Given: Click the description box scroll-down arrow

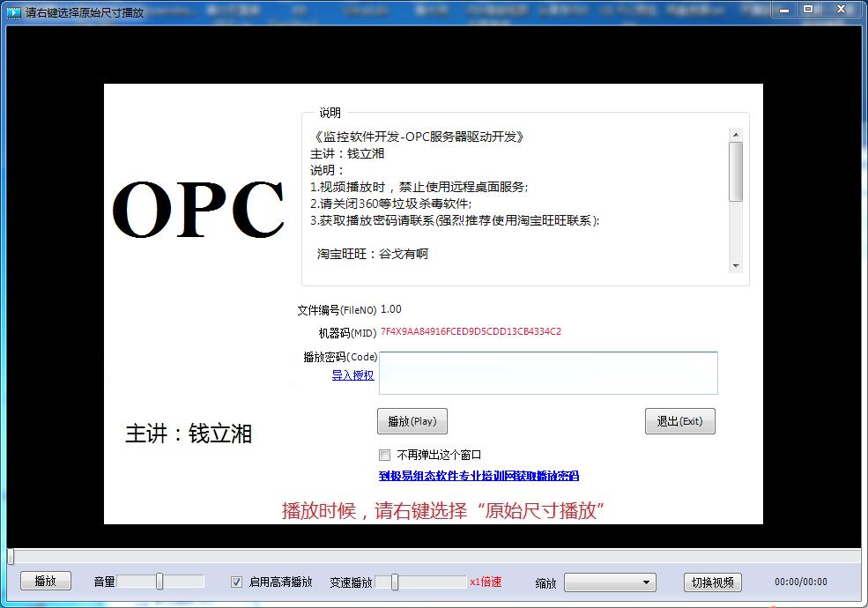Looking at the screenshot, I should pos(736,265).
